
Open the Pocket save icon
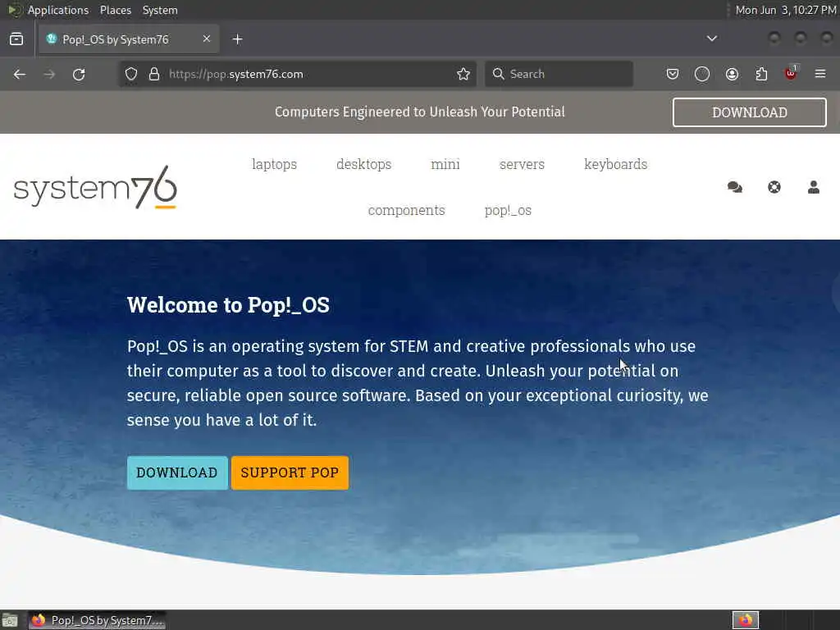tap(673, 74)
